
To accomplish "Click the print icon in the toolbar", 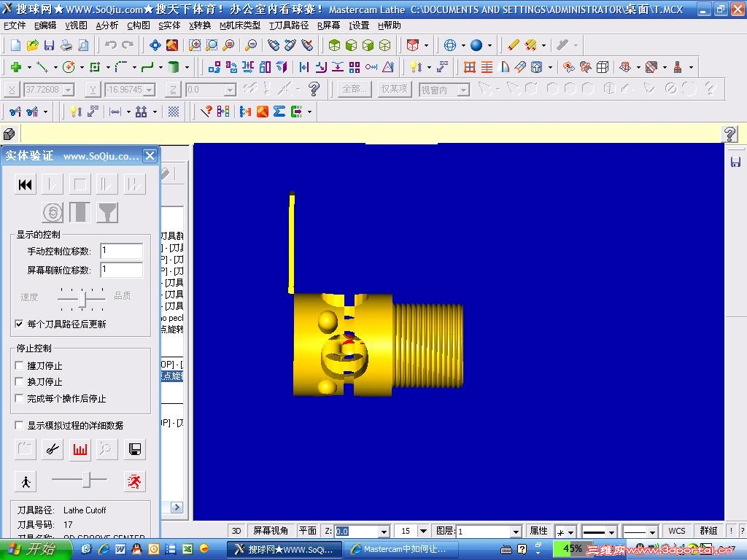I will [66, 45].
